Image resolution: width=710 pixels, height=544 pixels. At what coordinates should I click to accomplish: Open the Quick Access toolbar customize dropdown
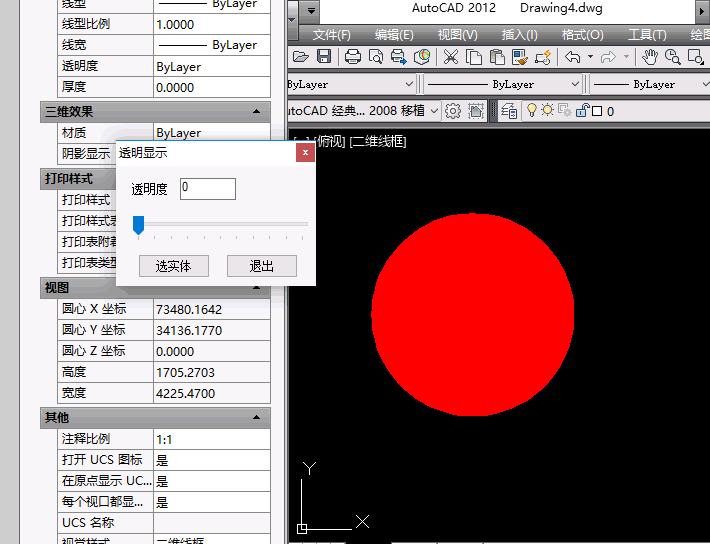click(311, 10)
